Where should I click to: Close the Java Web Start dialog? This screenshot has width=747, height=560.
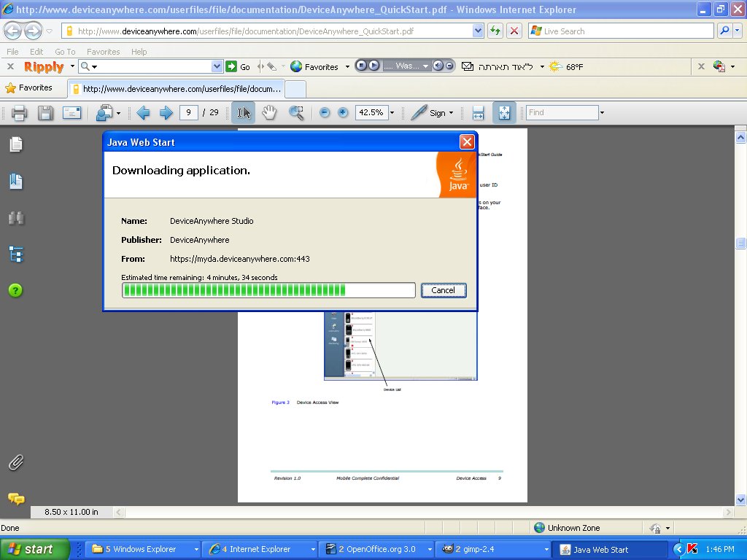[467, 142]
